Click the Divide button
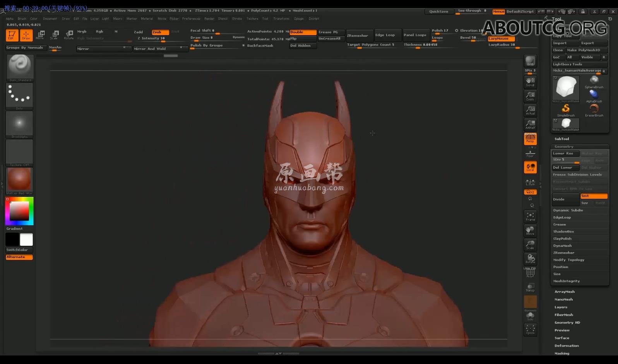The image size is (618, 364). (565, 199)
